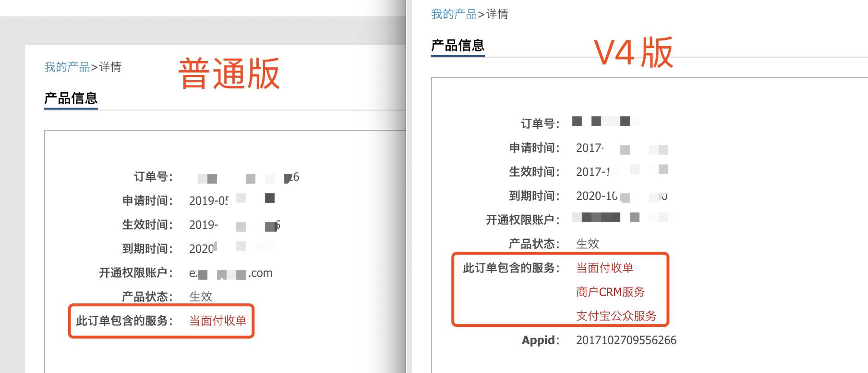Click the account email ending in .com

[x=231, y=273]
